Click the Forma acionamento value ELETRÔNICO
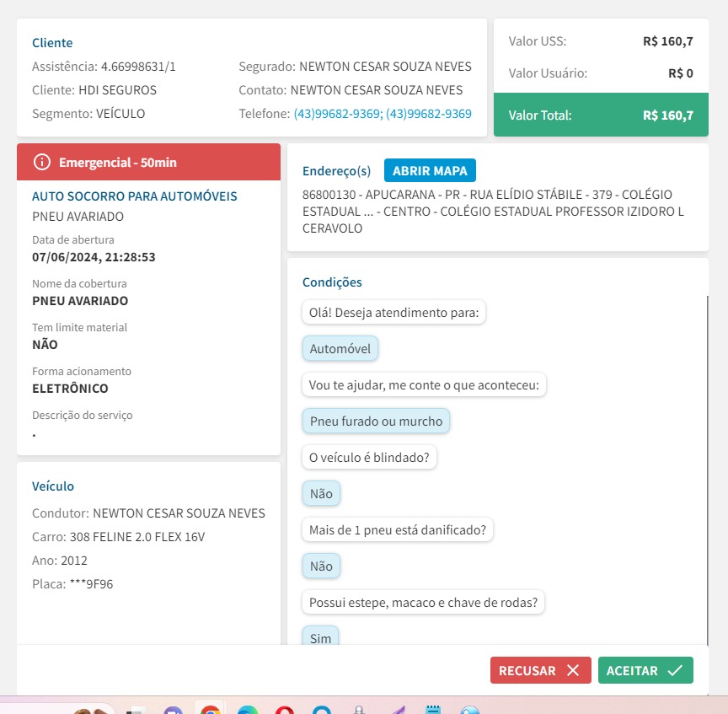728x714 pixels. tap(70, 389)
